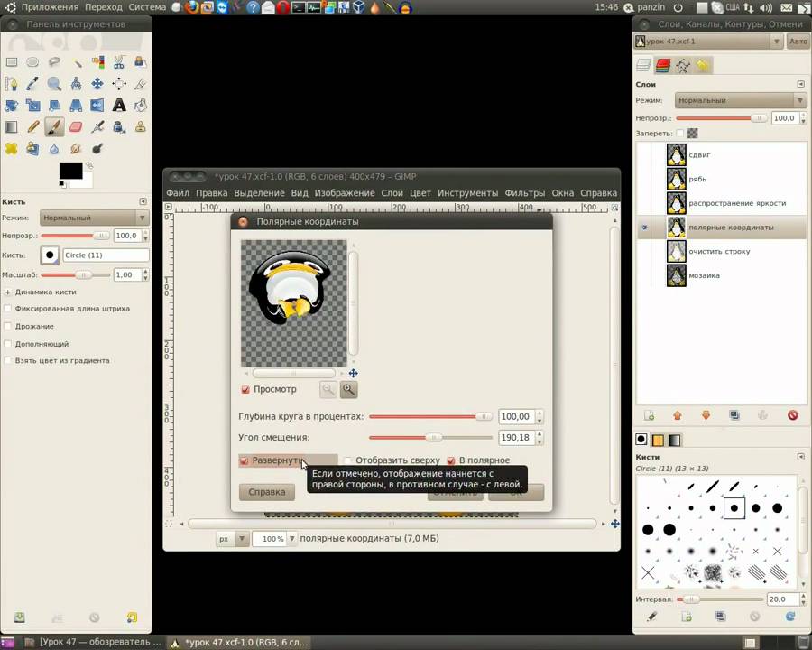This screenshot has width=812, height=650.
Task: Click the black foreground color swatch
Action: click(70, 171)
